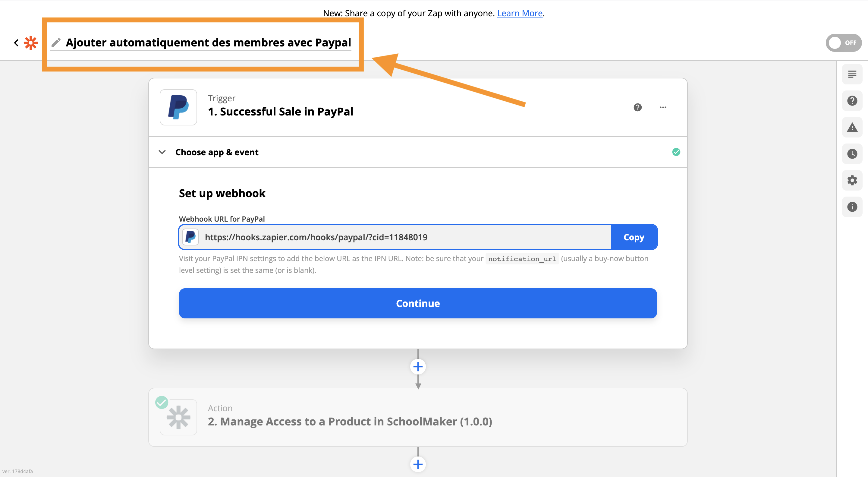Open the trigger three-dots menu

point(663,107)
